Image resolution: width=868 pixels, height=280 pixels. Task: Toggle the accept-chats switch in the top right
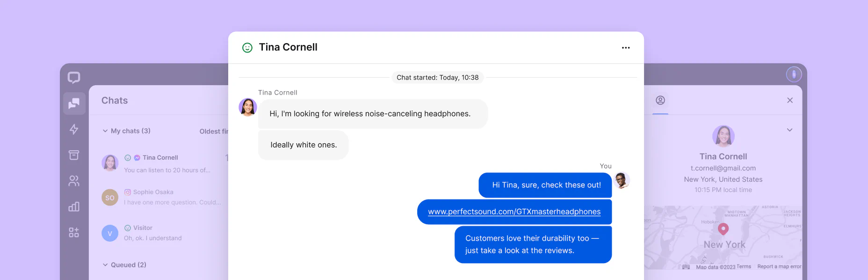tap(794, 74)
